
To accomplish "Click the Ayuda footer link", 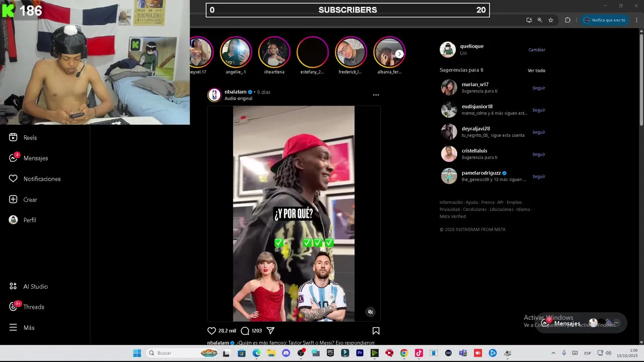I will 472,203.
